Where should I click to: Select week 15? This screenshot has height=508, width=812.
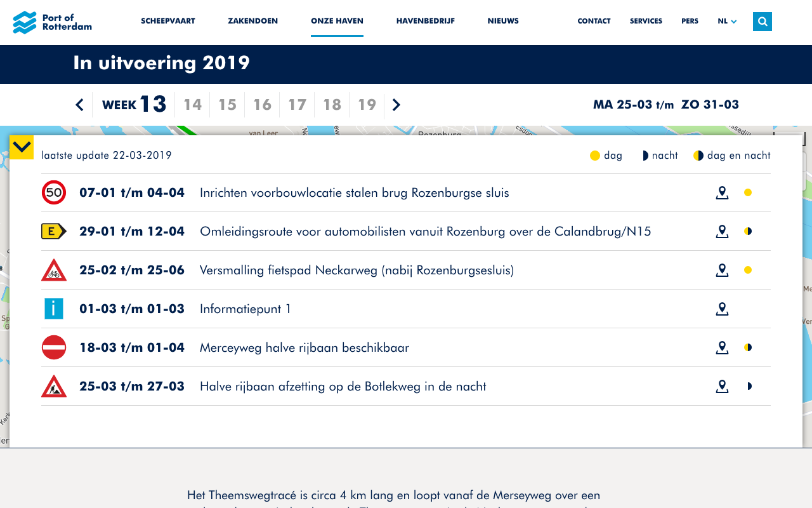point(227,105)
